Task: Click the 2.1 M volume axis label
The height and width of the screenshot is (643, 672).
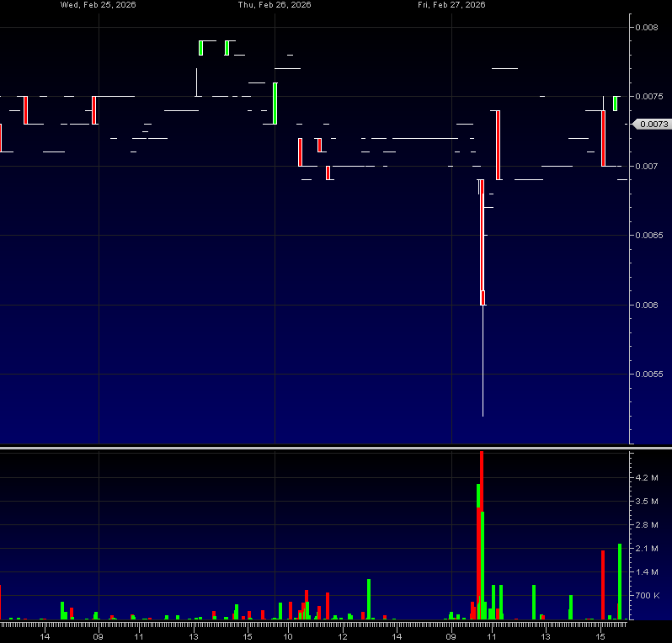Action: 647,549
